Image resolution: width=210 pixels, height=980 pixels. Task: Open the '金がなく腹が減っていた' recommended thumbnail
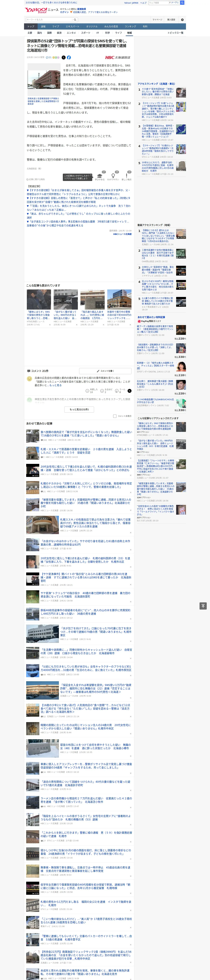point(66,299)
